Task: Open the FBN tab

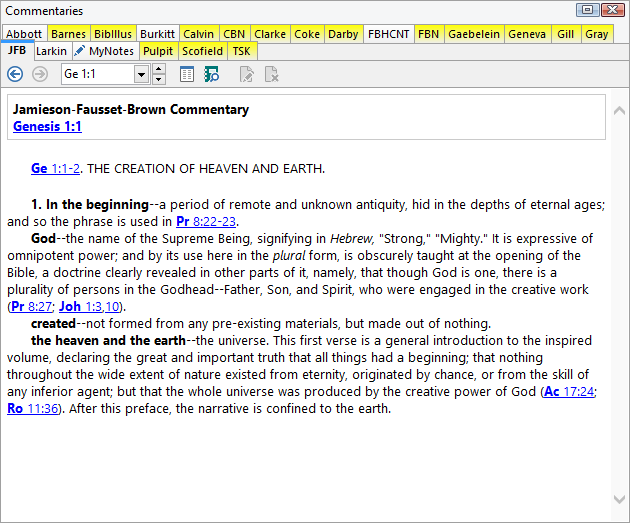Action: (x=429, y=34)
